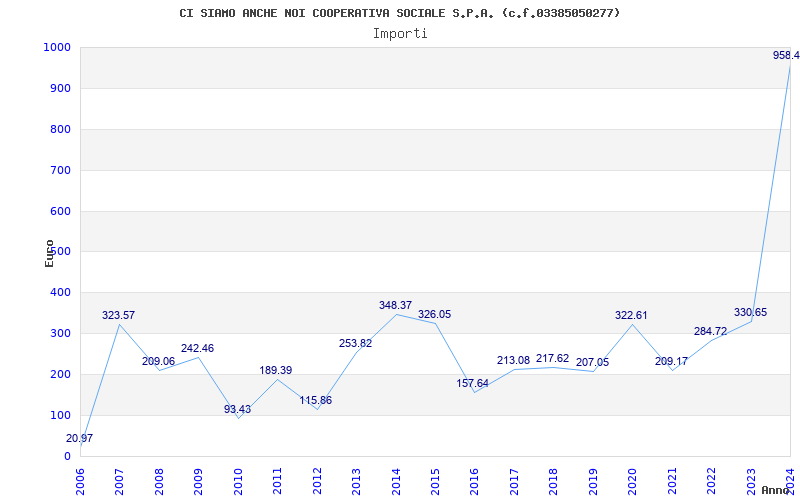Click y-axis value 900

tap(60, 88)
